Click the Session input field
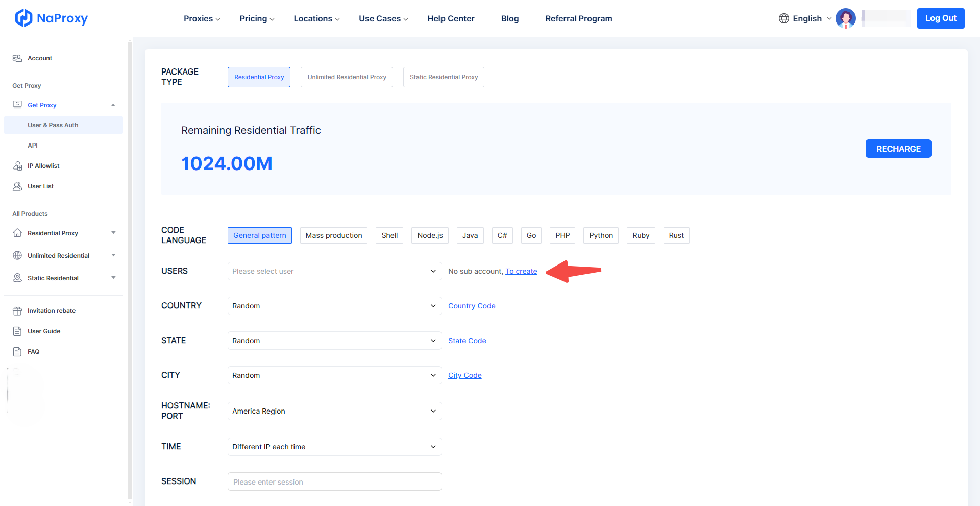Viewport: 980px width, 506px height. 334,481
